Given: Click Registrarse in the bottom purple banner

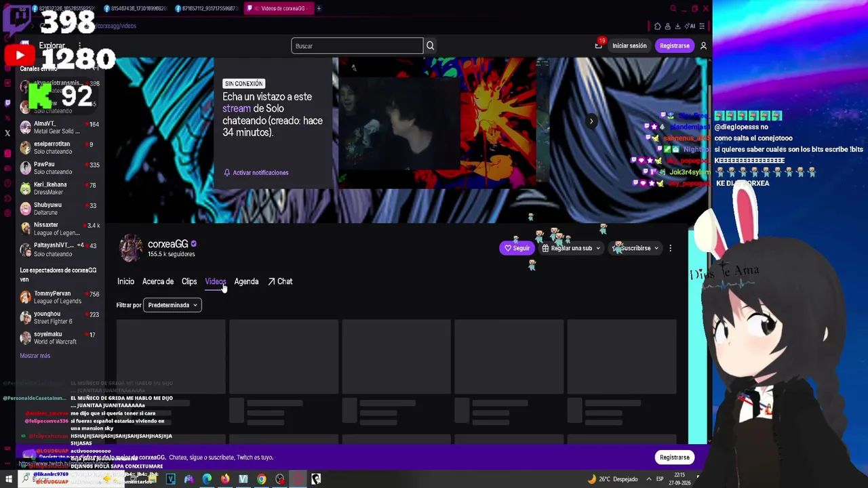Looking at the screenshot, I should pyautogui.click(x=674, y=457).
